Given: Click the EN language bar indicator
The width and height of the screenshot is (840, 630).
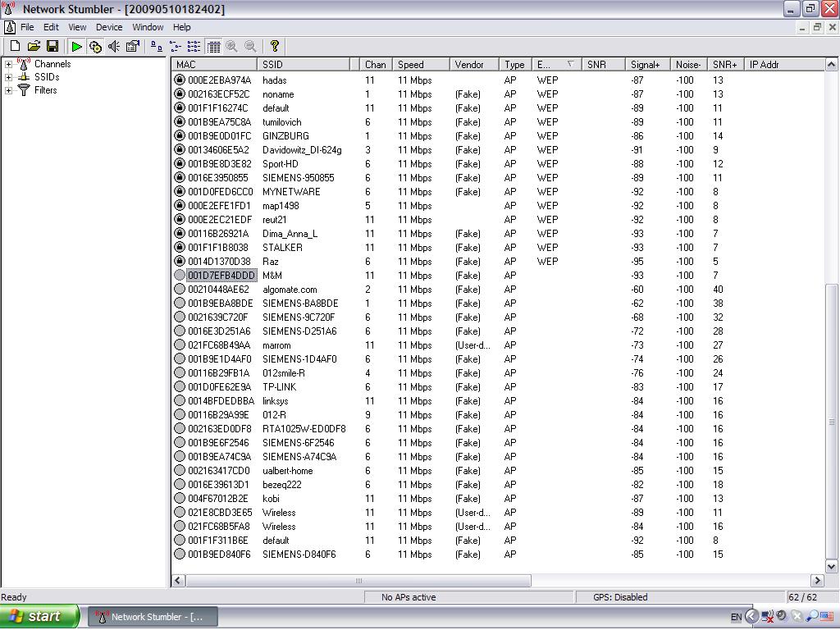Looking at the screenshot, I should pyautogui.click(x=736, y=617).
